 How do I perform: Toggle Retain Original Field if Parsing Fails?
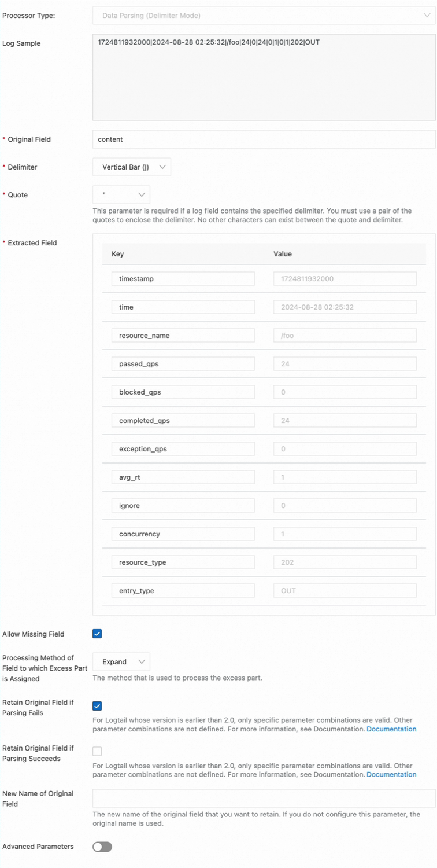coord(97,706)
